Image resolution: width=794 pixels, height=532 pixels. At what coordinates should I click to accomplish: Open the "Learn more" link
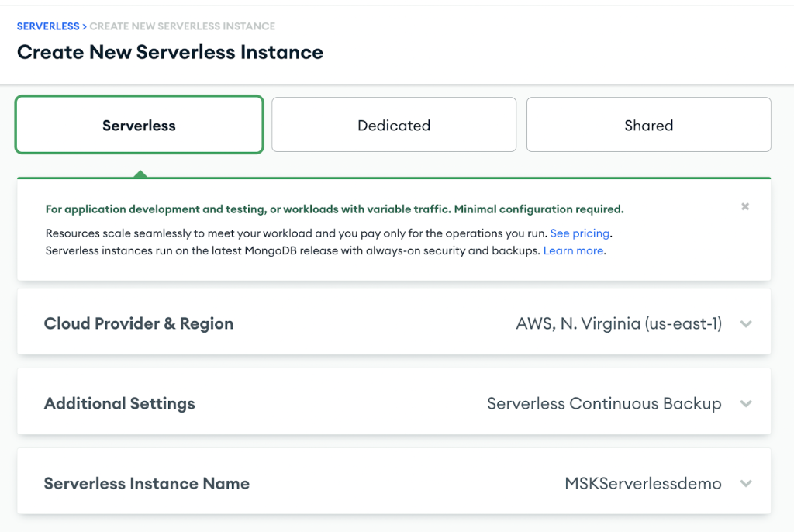click(573, 250)
